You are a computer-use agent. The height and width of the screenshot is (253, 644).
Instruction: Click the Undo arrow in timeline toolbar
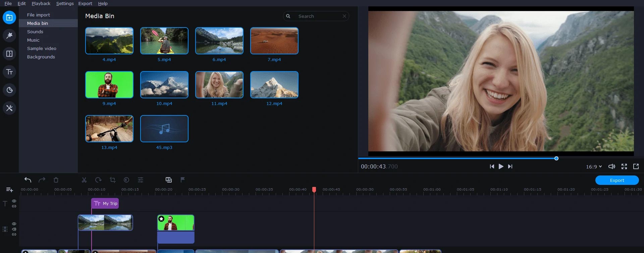(x=28, y=180)
